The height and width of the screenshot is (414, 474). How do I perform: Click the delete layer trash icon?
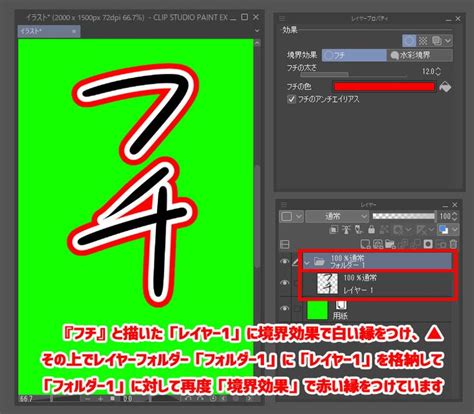pos(453,244)
